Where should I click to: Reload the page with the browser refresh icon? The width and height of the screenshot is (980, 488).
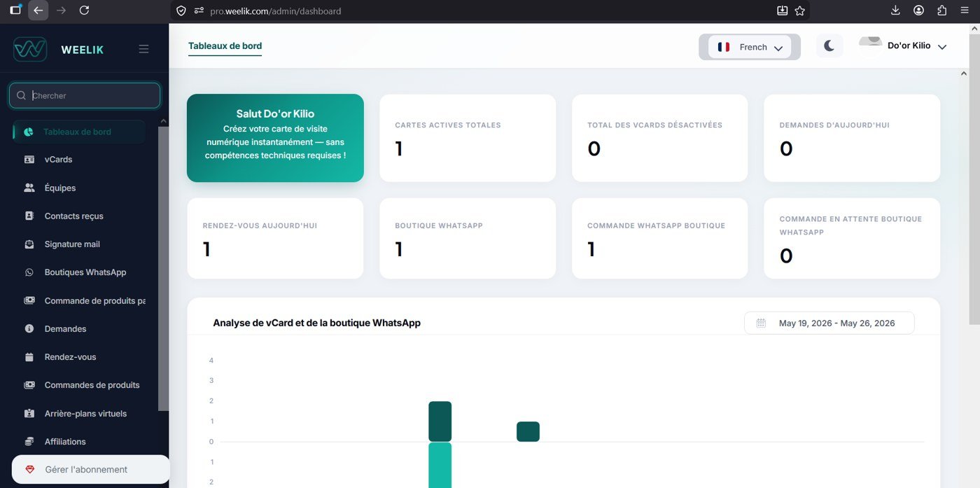coord(84,11)
